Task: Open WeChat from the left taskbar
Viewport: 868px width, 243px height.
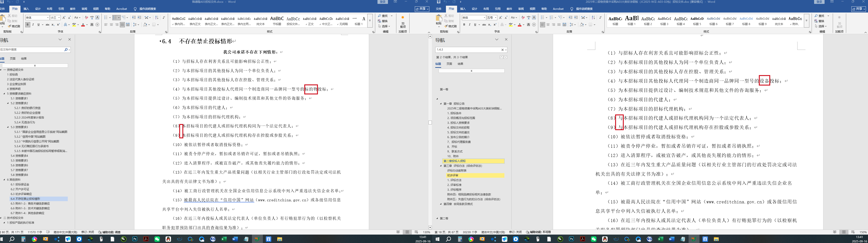Action: (x=157, y=239)
